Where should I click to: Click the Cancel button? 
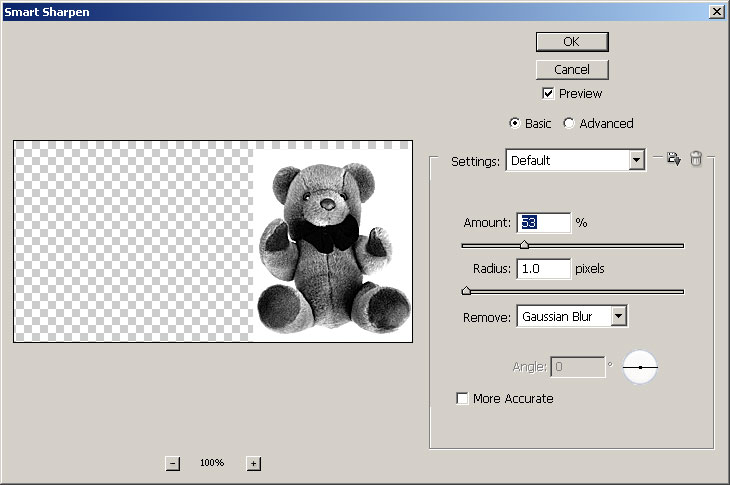click(572, 70)
